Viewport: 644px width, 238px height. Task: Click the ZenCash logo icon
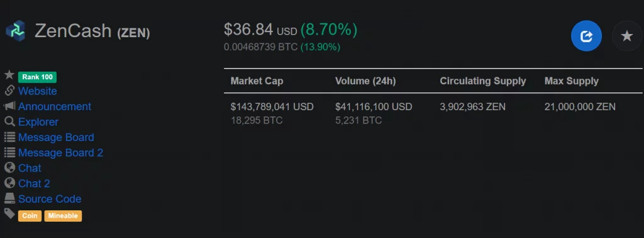tap(16, 31)
